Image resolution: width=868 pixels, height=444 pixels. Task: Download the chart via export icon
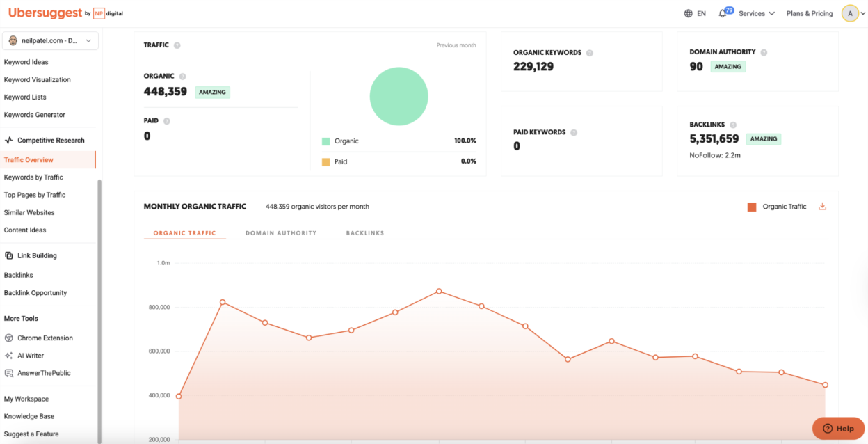tap(822, 207)
